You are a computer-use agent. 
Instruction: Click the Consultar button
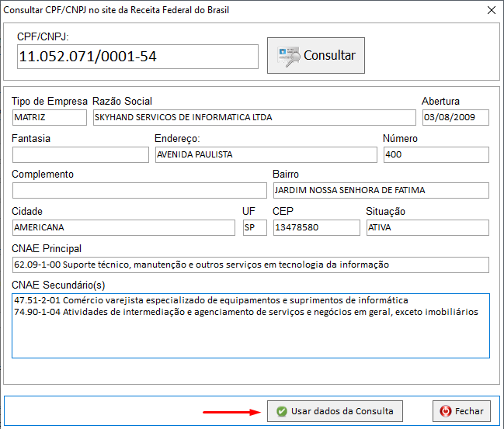tap(315, 55)
